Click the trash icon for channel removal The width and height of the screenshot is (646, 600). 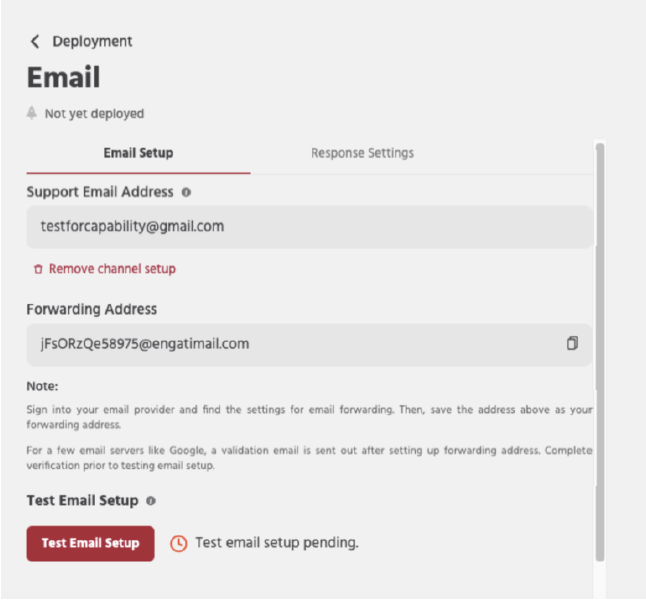38,269
